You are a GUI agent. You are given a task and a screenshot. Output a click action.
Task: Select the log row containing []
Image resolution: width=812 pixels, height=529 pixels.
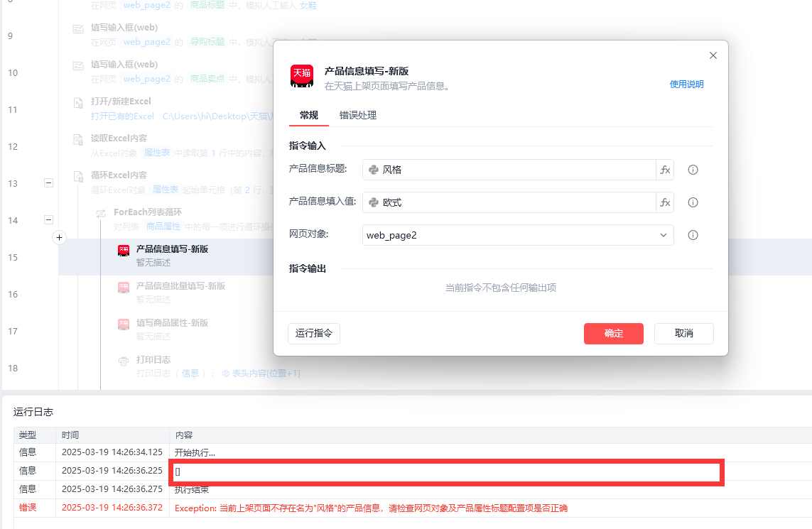pos(413,471)
